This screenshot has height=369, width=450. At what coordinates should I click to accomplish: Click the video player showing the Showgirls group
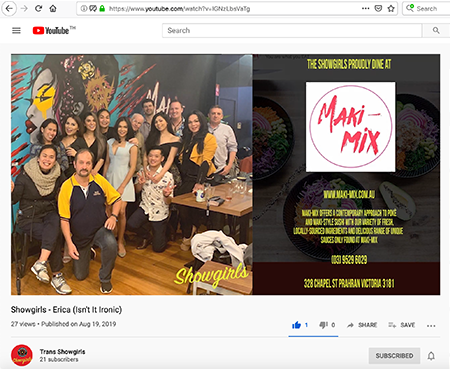pyautogui.click(x=225, y=175)
